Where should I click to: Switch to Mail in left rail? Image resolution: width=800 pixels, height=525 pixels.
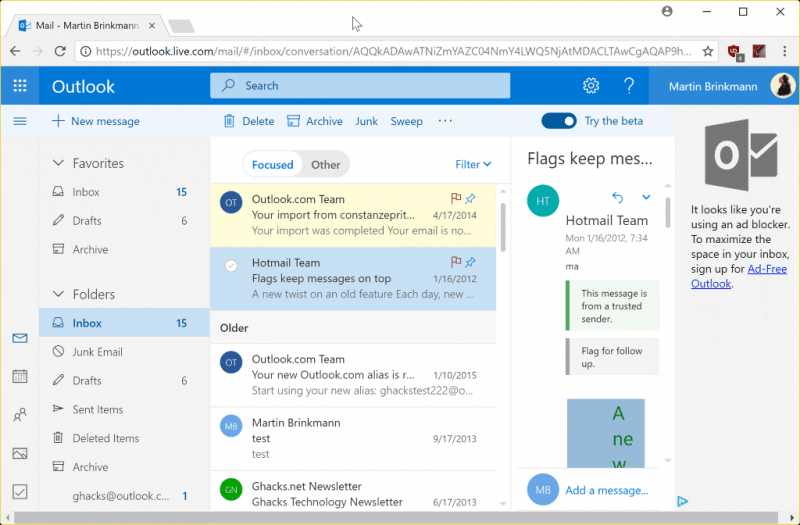coord(20,338)
